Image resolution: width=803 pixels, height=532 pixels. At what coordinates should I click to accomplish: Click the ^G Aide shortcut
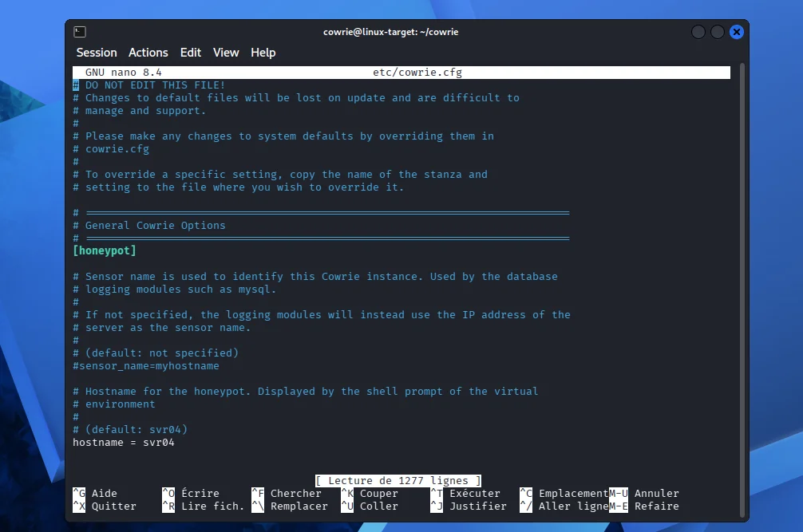tap(95, 493)
